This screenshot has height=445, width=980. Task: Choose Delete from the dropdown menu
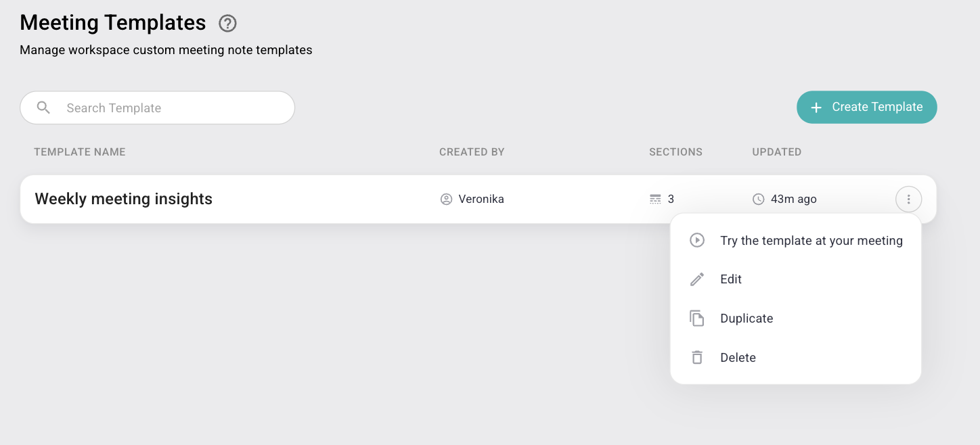tap(738, 358)
